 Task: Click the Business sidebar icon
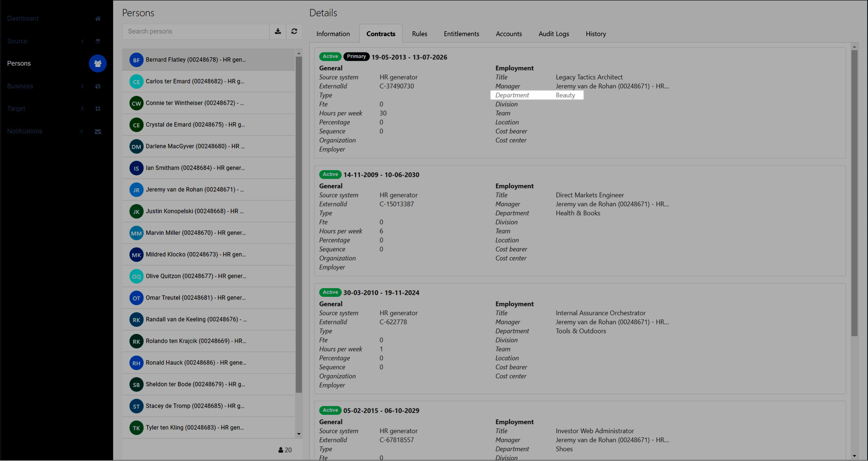click(98, 86)
